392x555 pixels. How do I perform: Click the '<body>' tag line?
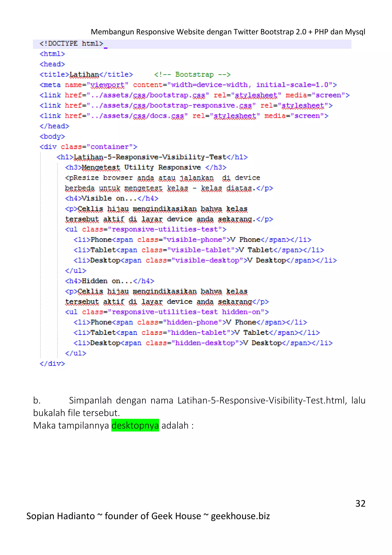tap(52, 137)
